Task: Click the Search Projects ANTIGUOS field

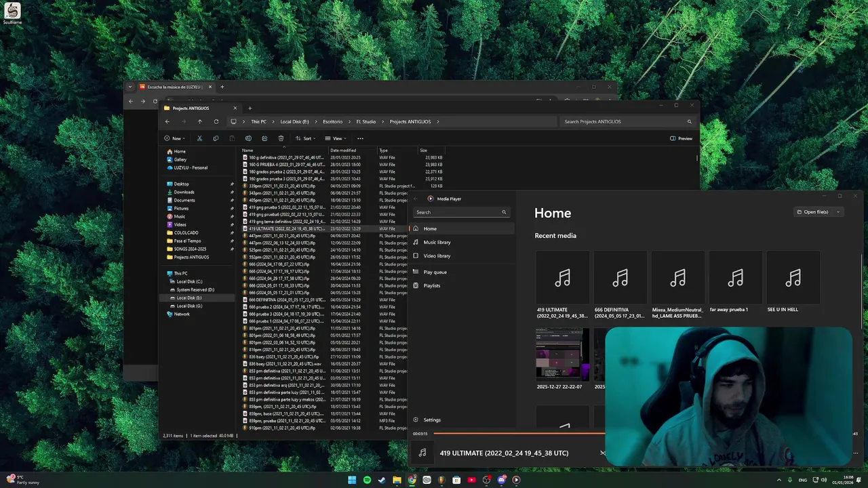Action: click(627, 121)
